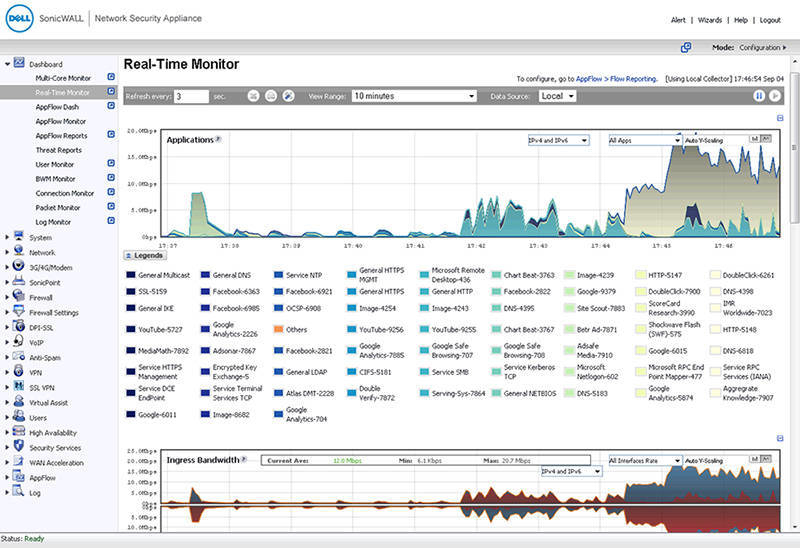Select Log Monitor in sidebar
Viewport: 800px width, 548px height.
[x=53, y=222]
